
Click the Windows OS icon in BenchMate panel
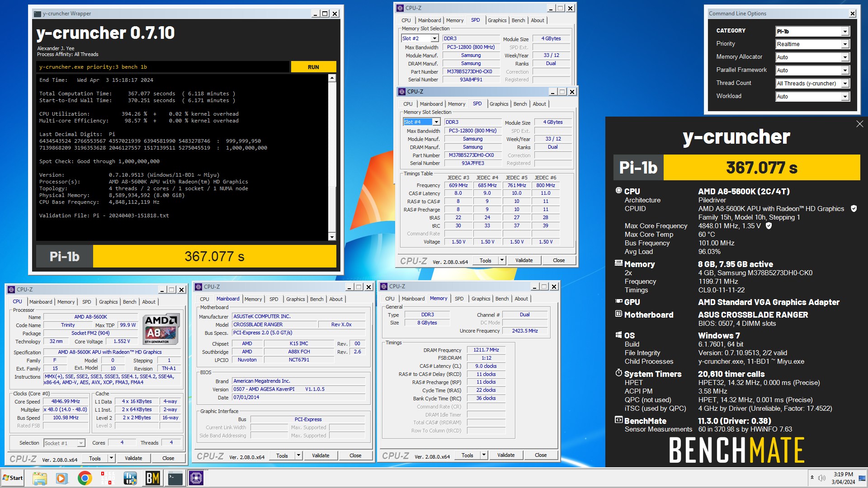(618, 335)
